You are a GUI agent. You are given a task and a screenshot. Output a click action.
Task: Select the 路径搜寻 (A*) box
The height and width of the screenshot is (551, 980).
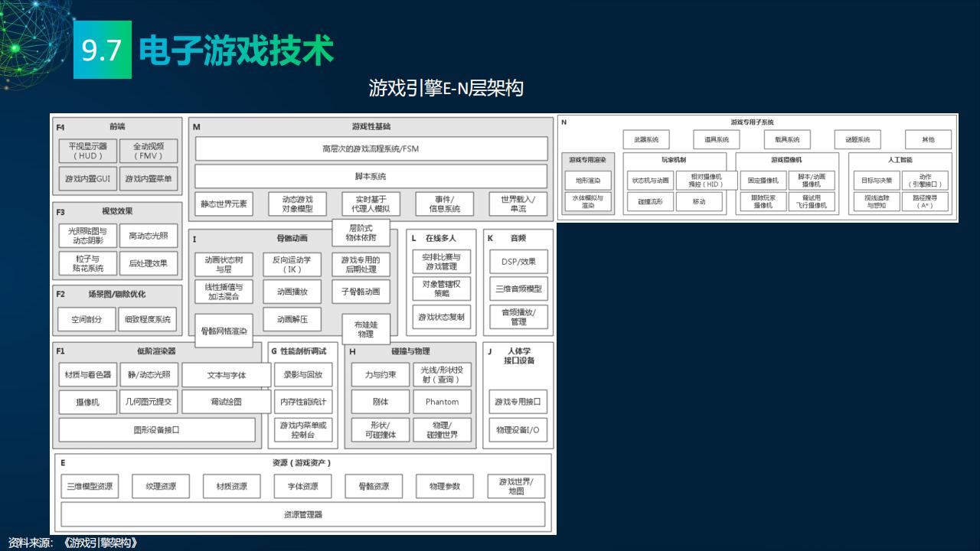tap(924, 201)
